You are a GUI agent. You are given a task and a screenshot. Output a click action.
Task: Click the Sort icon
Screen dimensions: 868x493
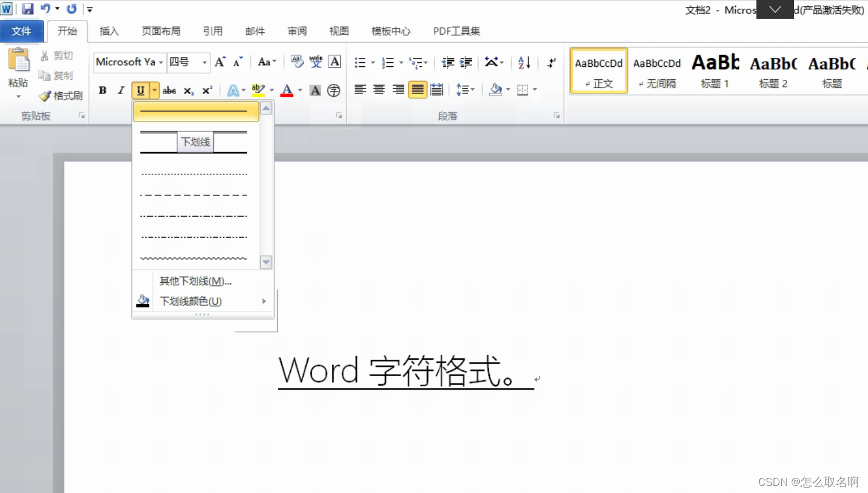pyautogui.click(x=524, y=62)
